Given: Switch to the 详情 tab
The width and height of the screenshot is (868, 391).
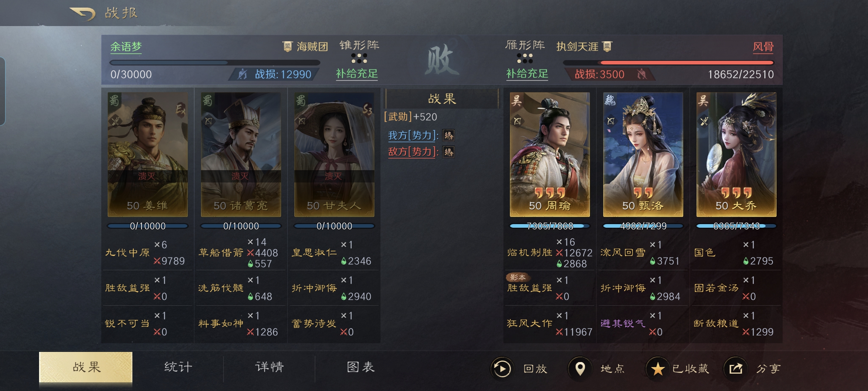Looking at the screenshot, I should click(269, 367).
